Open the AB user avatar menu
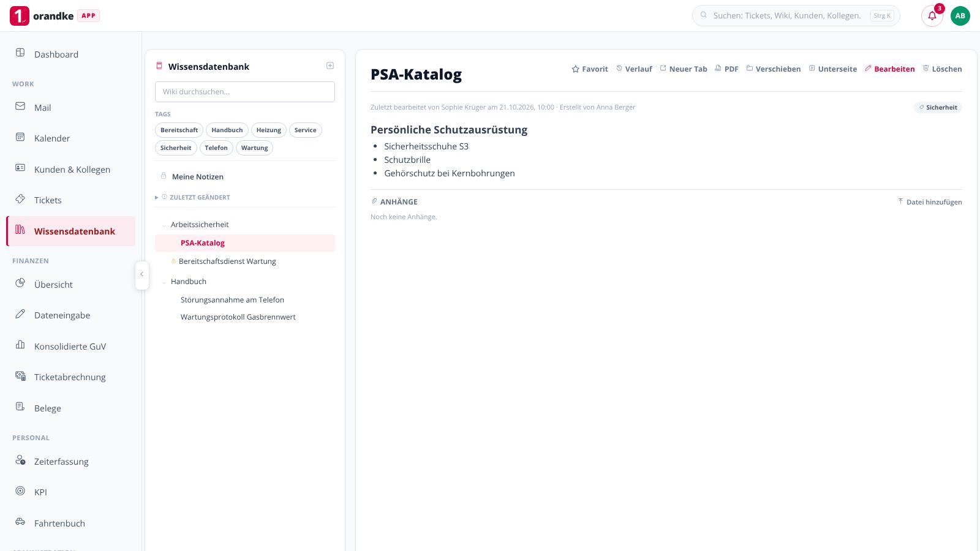The image size is (980, 551). pyautogui.click(x=960, y=16)
